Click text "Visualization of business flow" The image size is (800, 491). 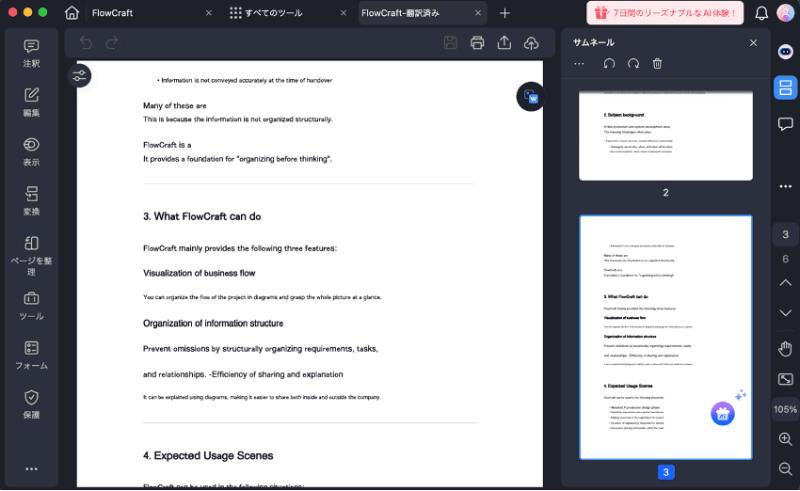[x=199, y=273]
